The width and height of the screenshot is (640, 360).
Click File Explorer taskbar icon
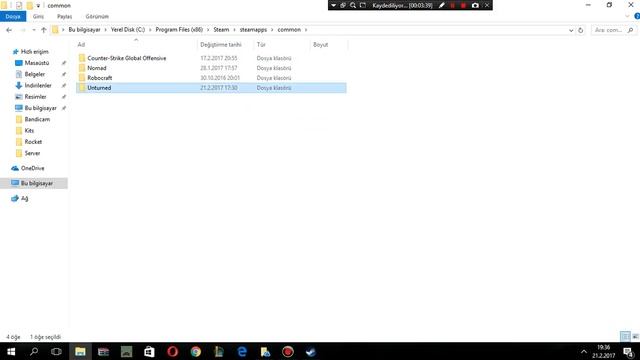tap(80, 351)
